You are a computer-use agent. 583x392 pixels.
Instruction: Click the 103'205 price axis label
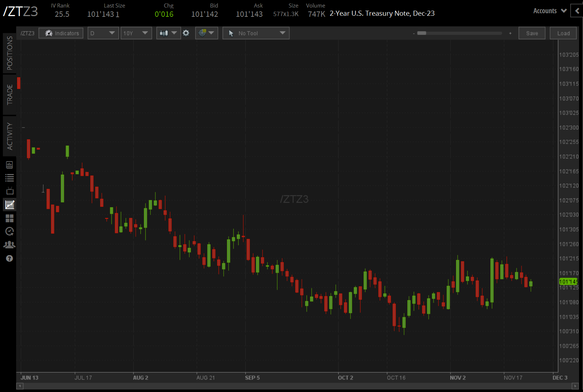[569, 55]
